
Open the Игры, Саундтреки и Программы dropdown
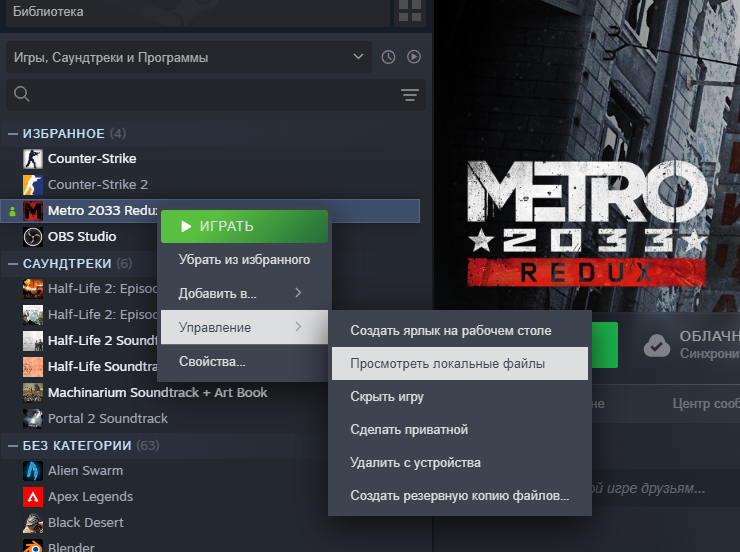pos(189,57)
